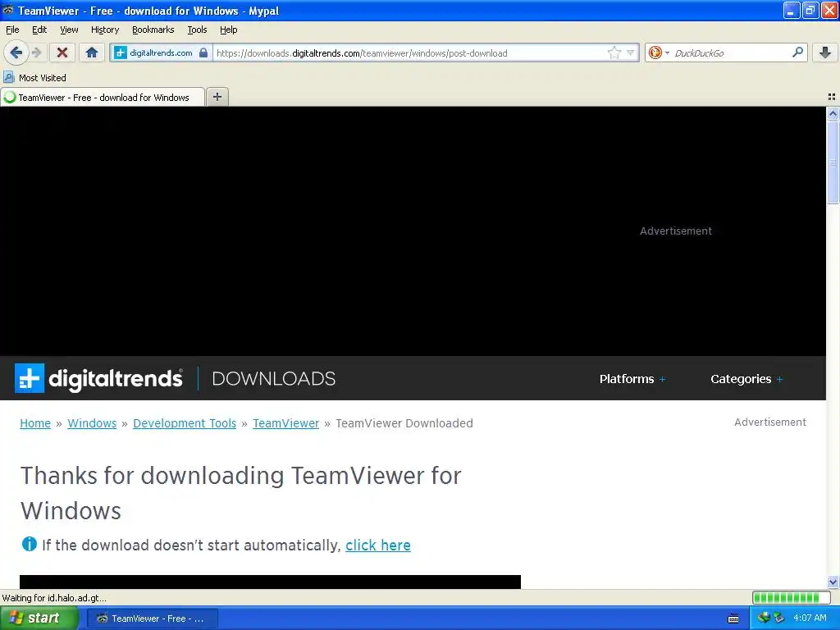
Task: Click the 'click here' download link
Action: [x=377, y=545]
